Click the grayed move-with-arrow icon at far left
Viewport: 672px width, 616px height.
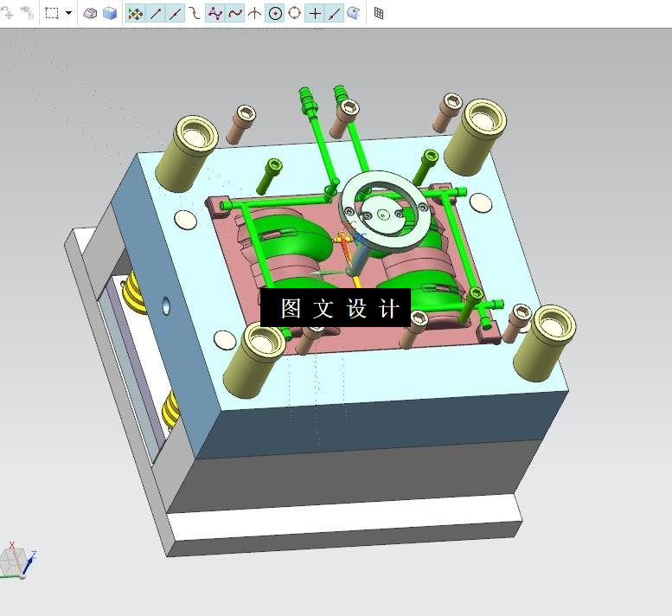(7, 13)
